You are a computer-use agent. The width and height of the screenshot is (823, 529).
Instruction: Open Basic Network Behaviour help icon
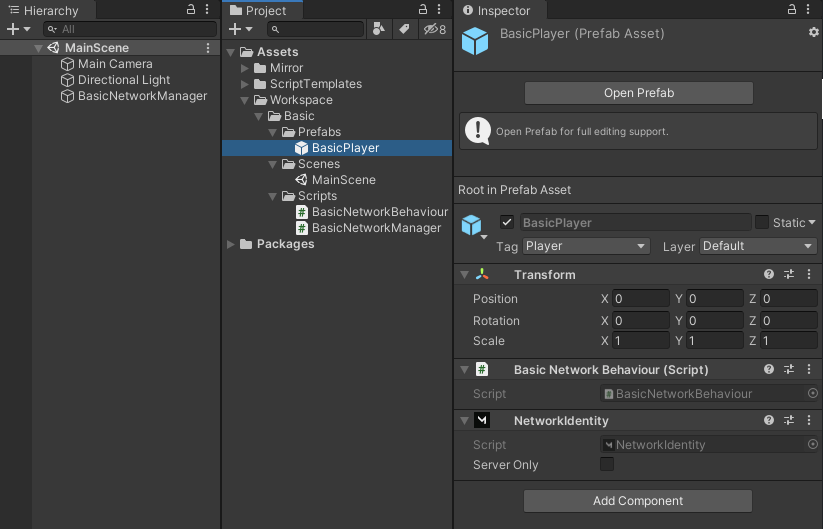click(x=769, y=369)
